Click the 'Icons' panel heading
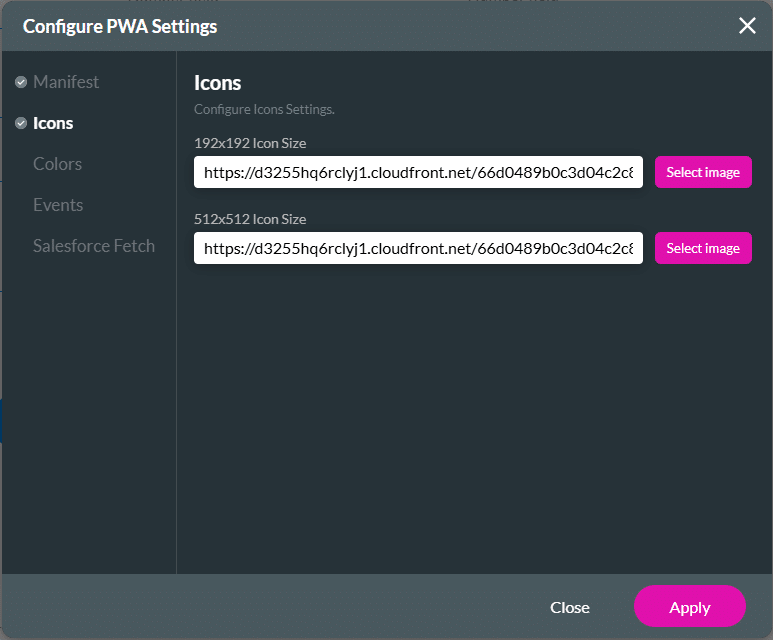This screenshot has height=640, width=773. point(217,83)
